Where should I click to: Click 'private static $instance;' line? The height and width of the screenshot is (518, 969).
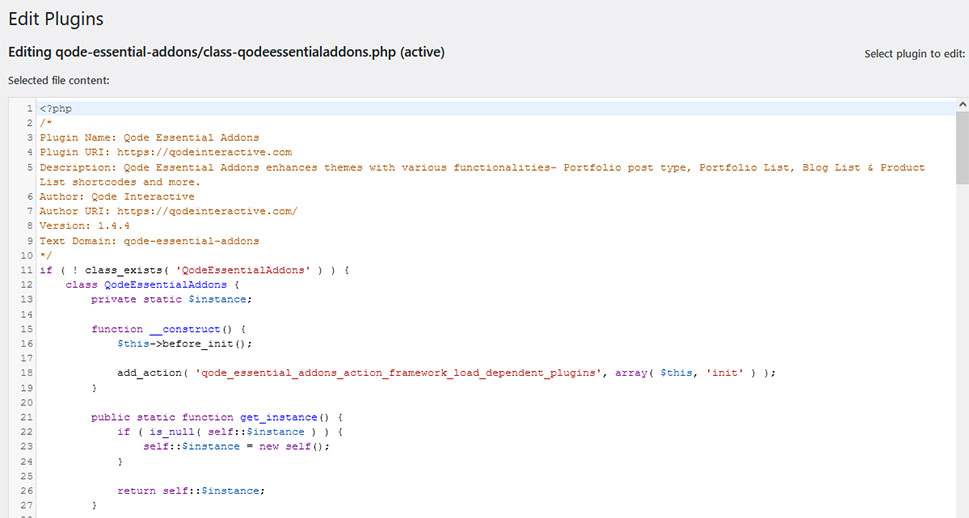point(171,299)
